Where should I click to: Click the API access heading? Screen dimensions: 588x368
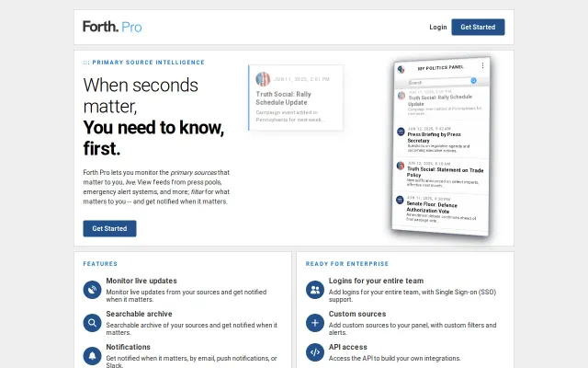tap(348, 347)
